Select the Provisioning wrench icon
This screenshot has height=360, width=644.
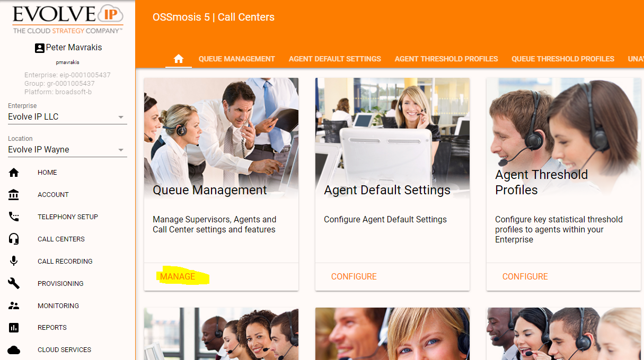tap(14, 283)
